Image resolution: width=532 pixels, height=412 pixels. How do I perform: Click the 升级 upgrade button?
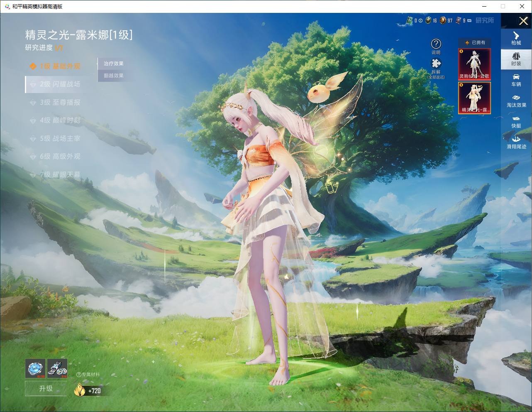(x=46, y=389)
